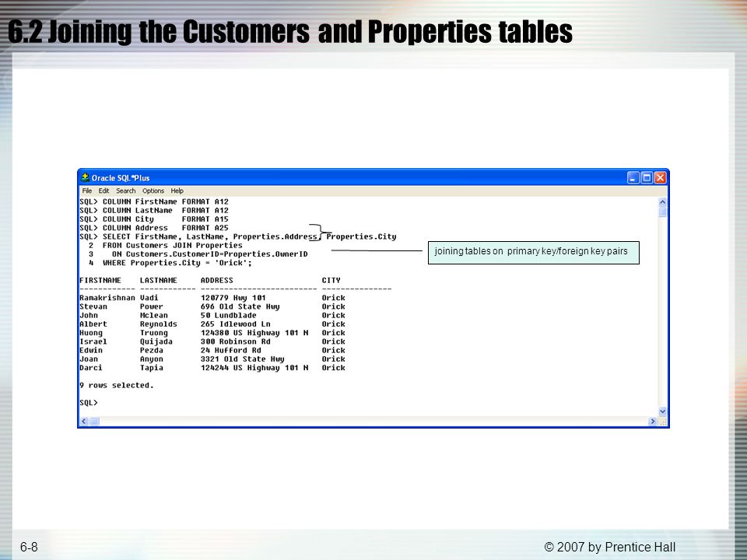Click the horizontal scrollbar left arrow

point(84,422)
